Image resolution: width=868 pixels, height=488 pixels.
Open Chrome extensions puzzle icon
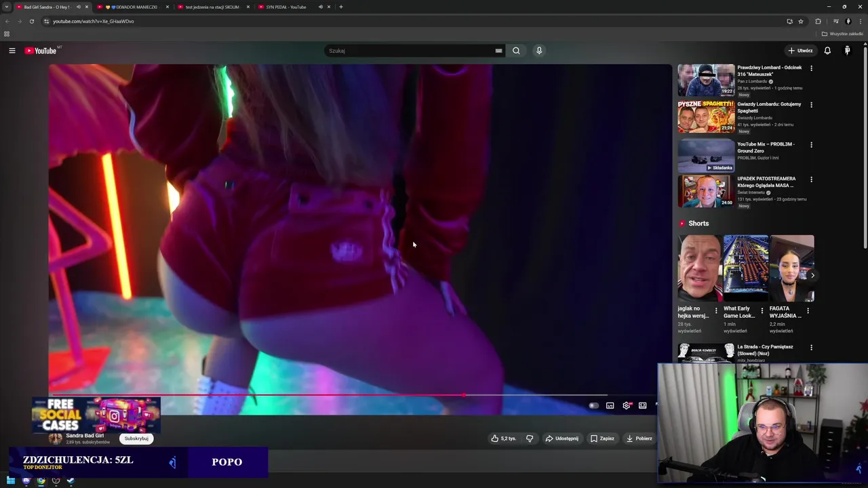point(818,21)
